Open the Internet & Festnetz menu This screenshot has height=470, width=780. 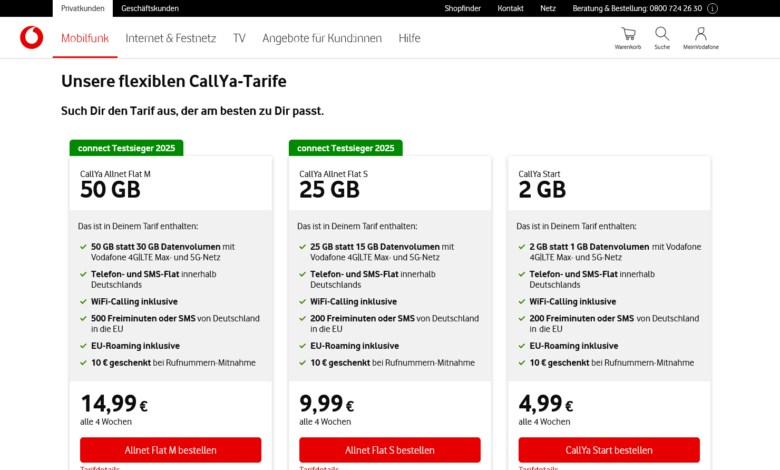point(171,38)
